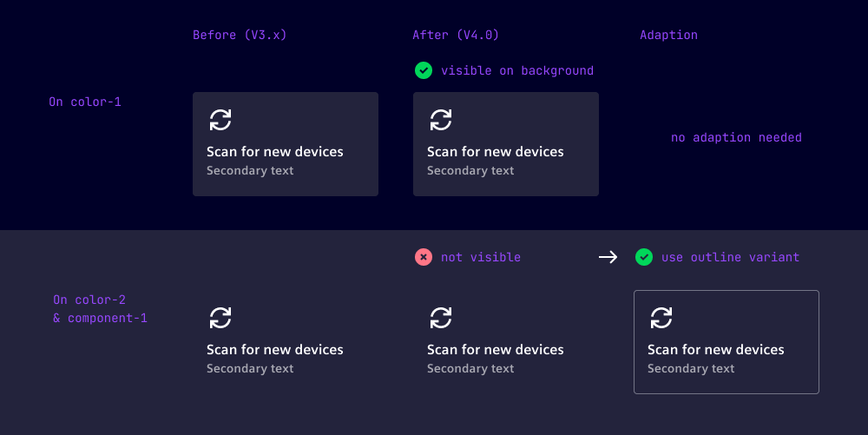Click green checkmark beside 'visible on background'
The image size is (868, 435).
coord(424,70)
